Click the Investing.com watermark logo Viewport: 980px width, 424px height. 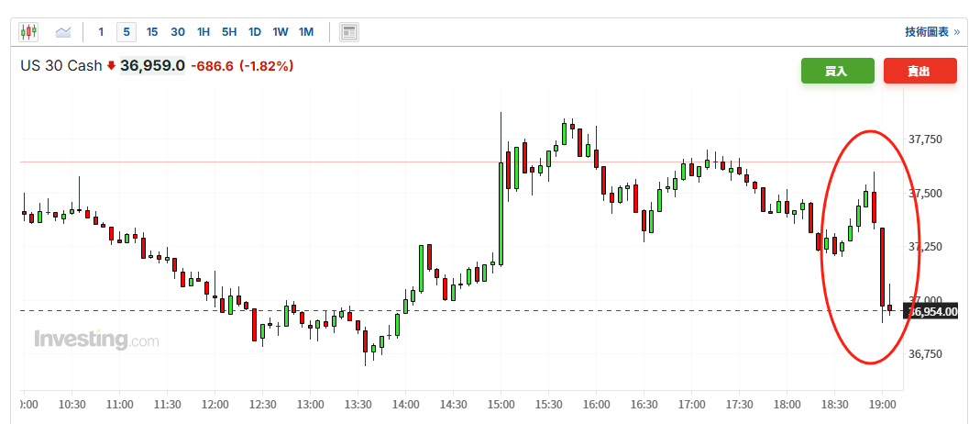tap(95, 340)
